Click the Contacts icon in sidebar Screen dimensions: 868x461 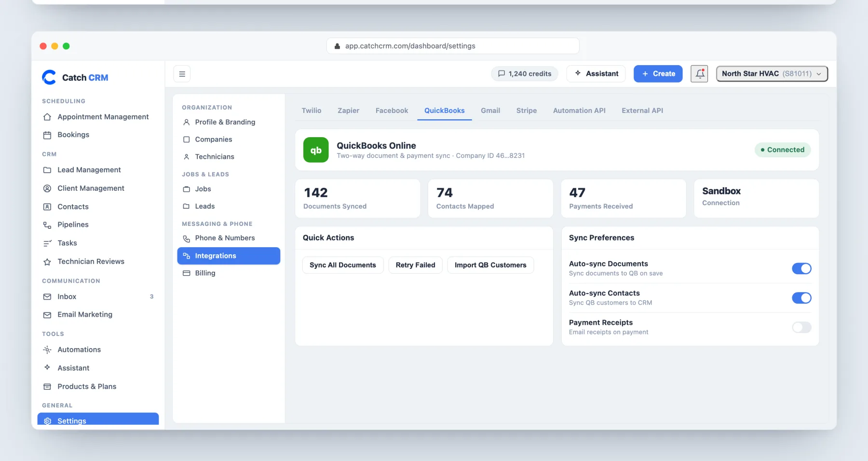point(47,207)
